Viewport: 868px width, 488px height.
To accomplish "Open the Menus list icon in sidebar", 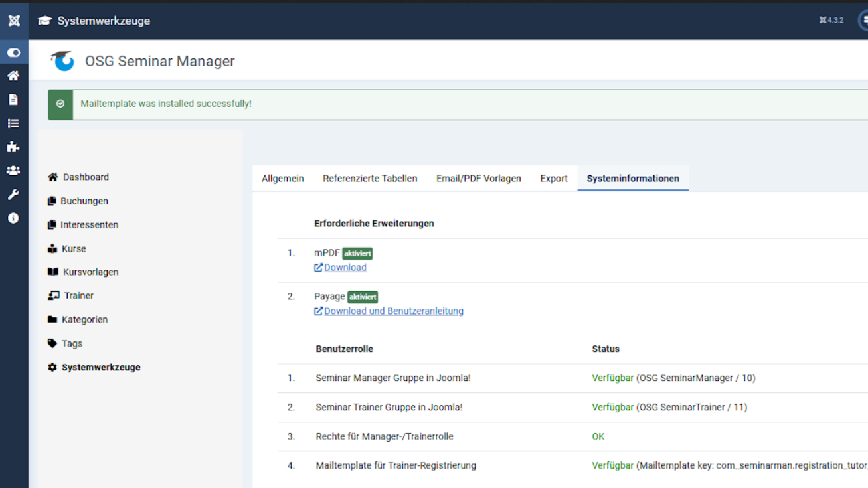I will coord(13,123).
